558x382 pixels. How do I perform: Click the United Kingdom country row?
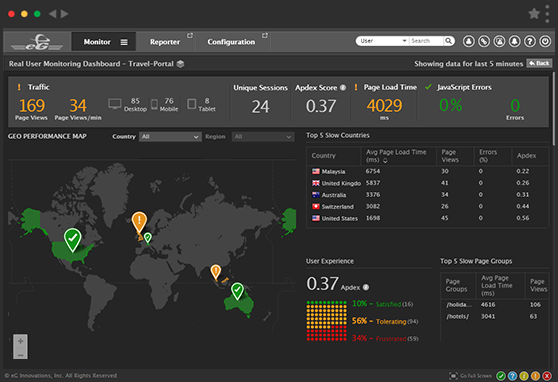427,183
